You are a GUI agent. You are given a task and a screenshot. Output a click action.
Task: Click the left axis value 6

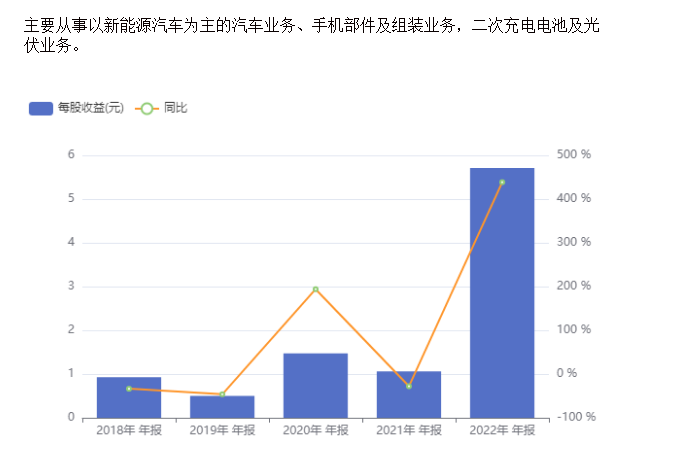[x=71, y=154]
